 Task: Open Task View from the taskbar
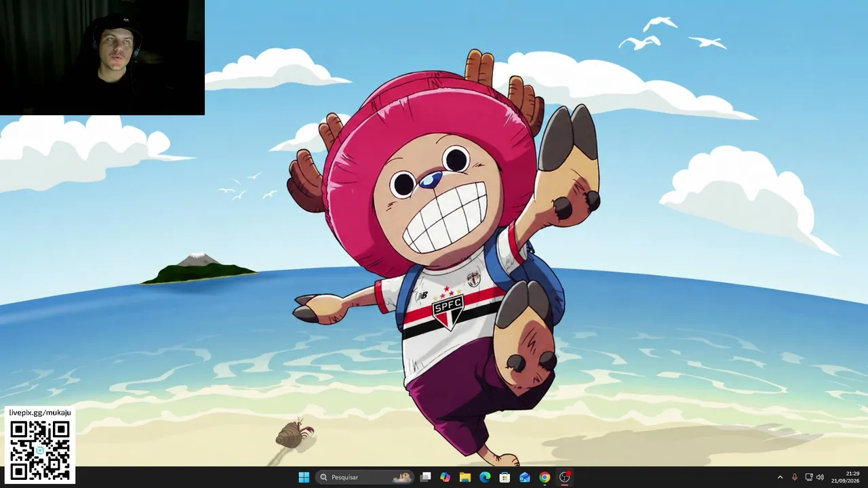425,477
